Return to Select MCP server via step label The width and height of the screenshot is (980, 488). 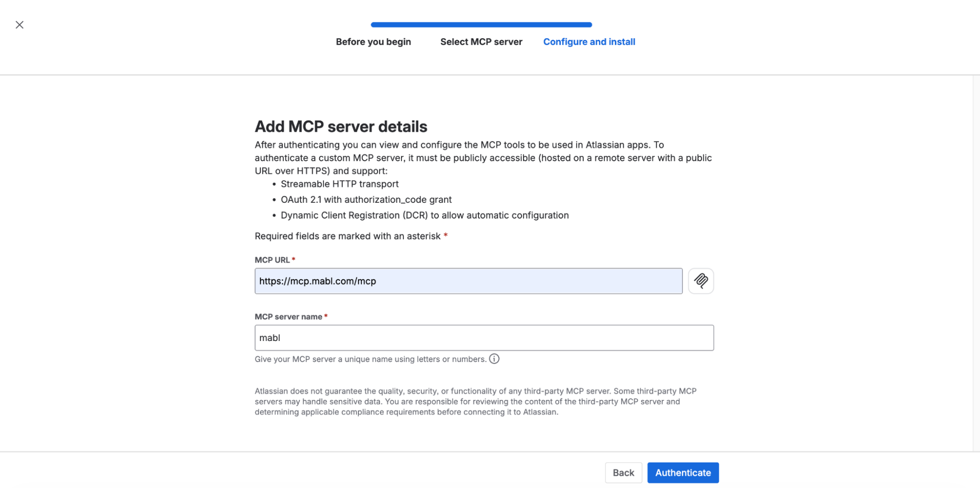pyautogui.click(x=481, y=42)
